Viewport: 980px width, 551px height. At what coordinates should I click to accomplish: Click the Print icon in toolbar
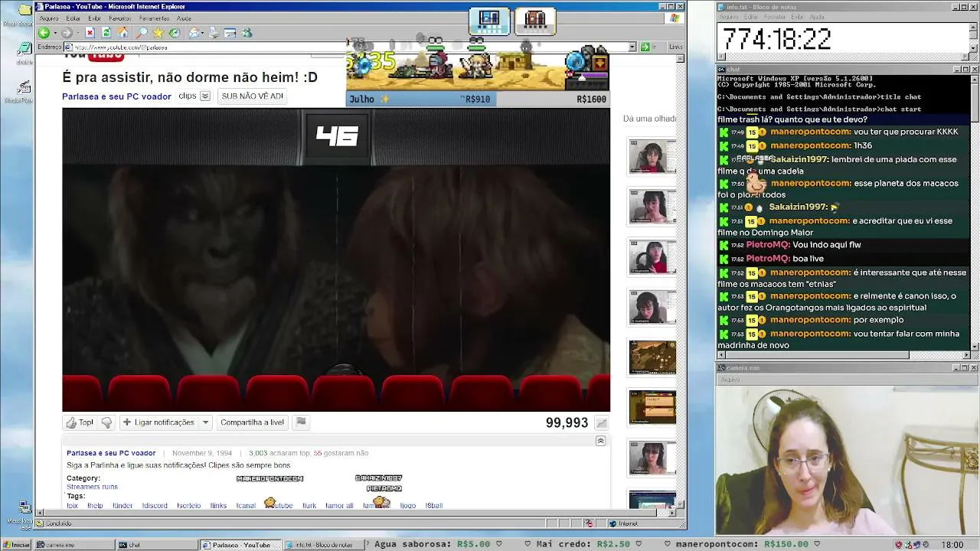[214, 33]
